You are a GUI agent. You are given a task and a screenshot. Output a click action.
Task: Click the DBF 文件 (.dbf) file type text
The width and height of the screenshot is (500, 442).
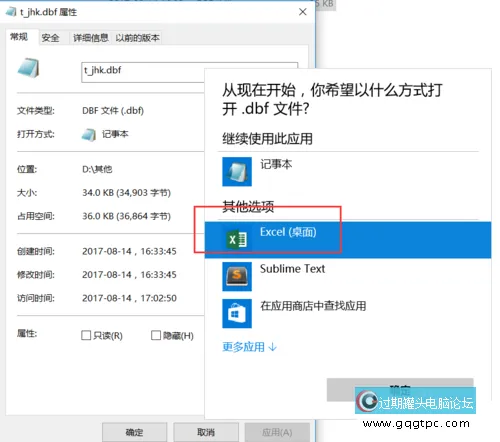click(x=113, y=111)
